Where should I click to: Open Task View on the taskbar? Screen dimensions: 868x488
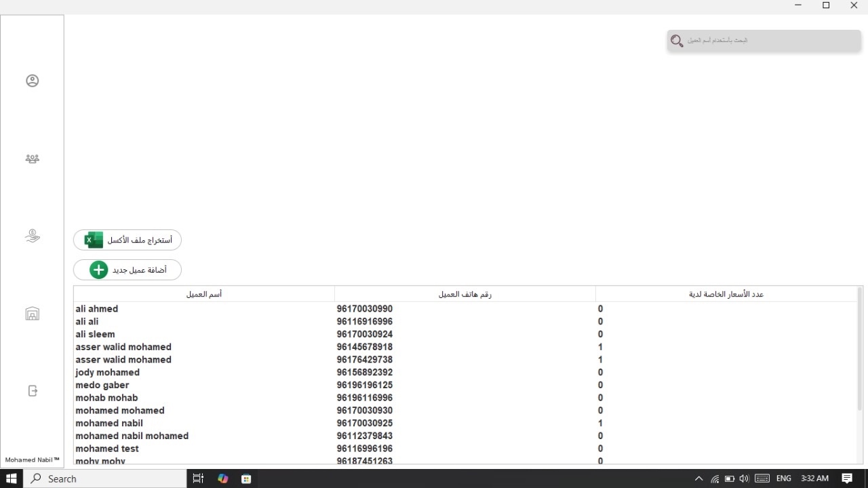[x=199, y=478]
